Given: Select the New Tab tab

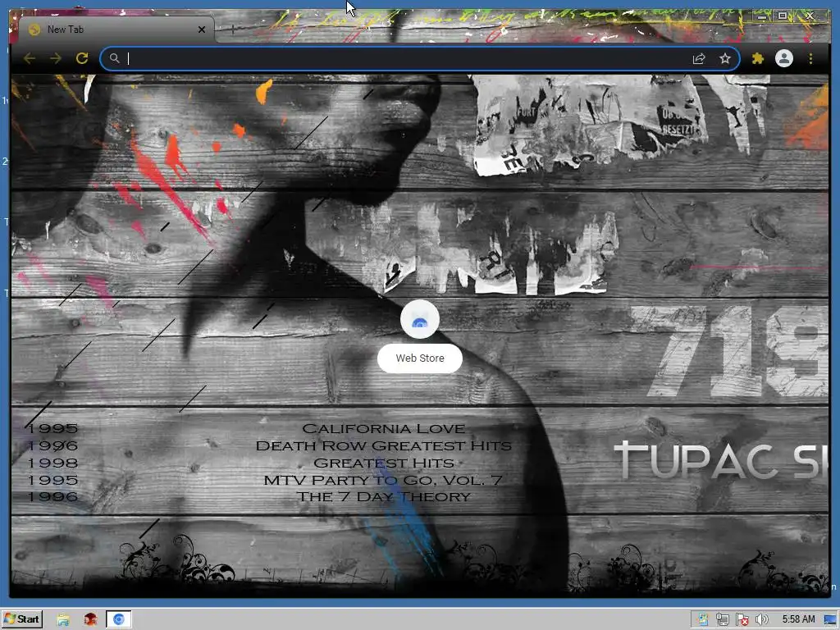Looking at the screenshot, I should click(x=116, y=30).
